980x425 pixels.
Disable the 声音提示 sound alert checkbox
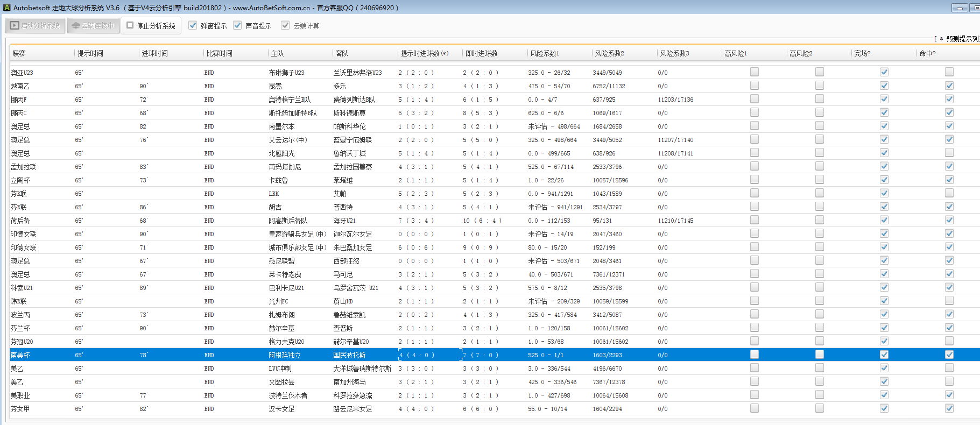237,25
